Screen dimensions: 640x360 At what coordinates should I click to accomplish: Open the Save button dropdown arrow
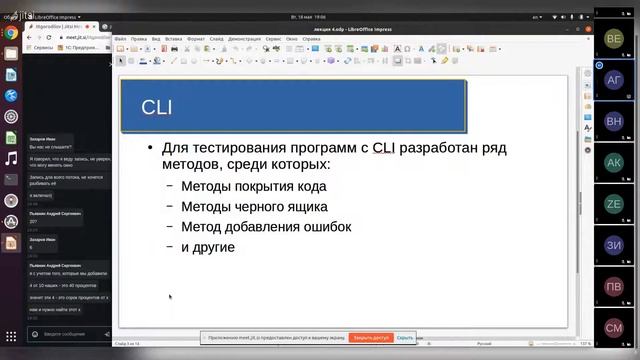point(154,49)
